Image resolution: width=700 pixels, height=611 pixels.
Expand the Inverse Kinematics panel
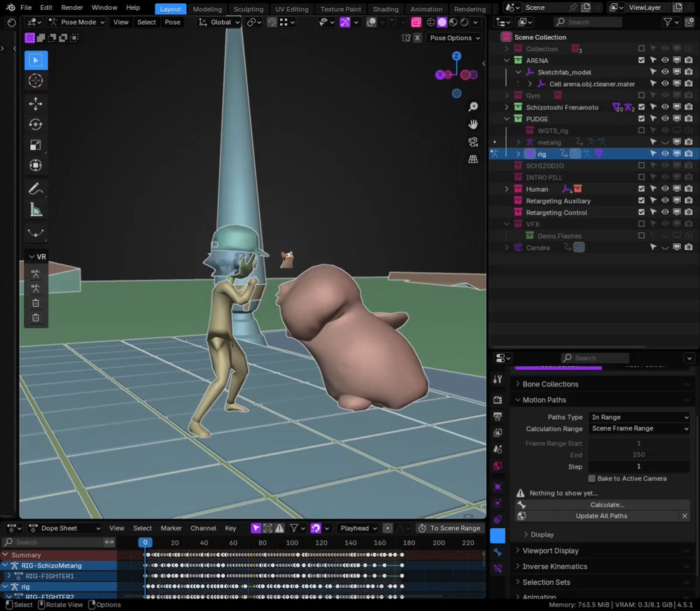(554, 566)
